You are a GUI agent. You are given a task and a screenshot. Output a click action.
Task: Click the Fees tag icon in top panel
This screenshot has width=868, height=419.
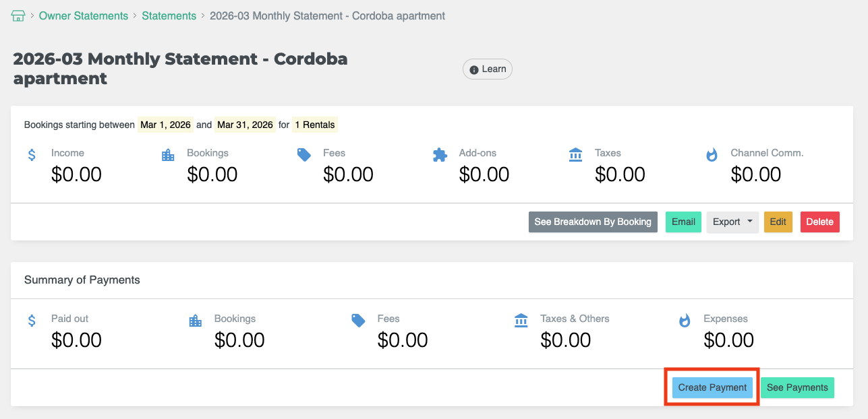[304, 155]
